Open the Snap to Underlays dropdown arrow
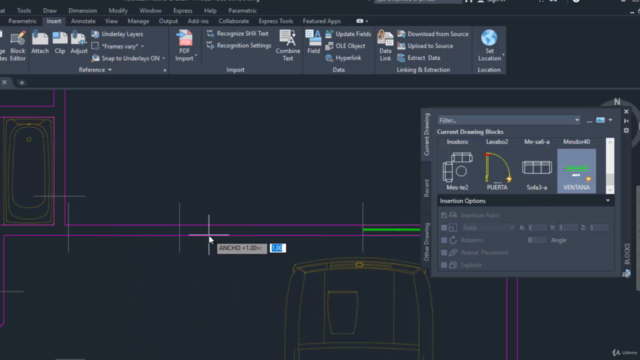This screenshot has width=640, height=360. tap(164, 58)
